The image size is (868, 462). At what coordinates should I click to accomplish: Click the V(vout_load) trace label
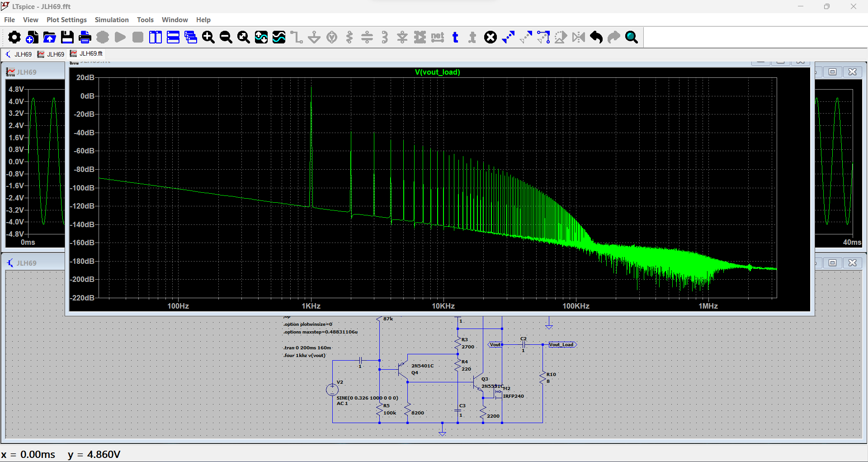[437, 72]
